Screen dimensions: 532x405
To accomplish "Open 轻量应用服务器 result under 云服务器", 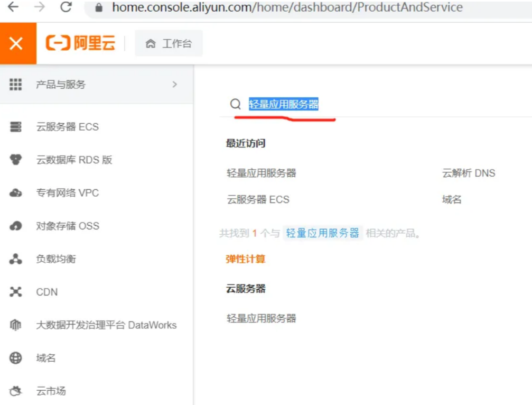I will 262,318.
